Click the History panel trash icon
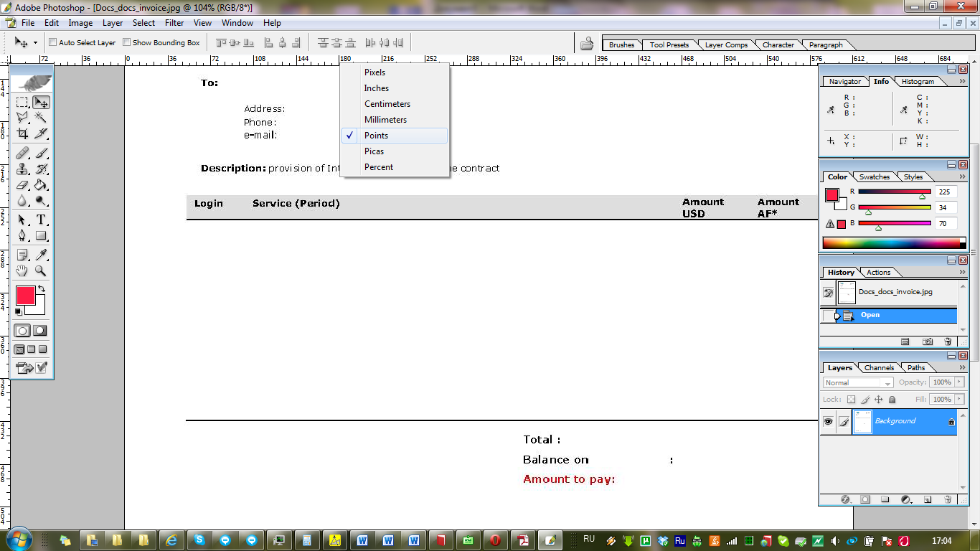This screenshot has width=980, height=551. pos(948,342)
